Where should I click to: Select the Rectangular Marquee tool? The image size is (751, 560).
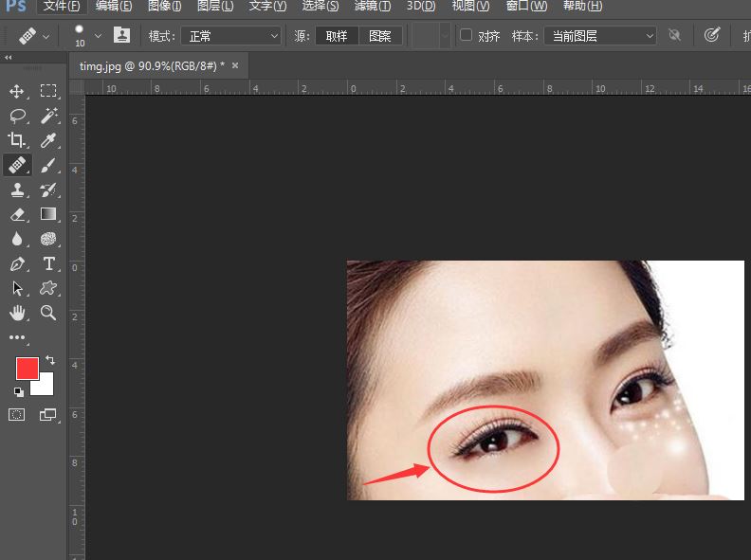pos(48,91)
